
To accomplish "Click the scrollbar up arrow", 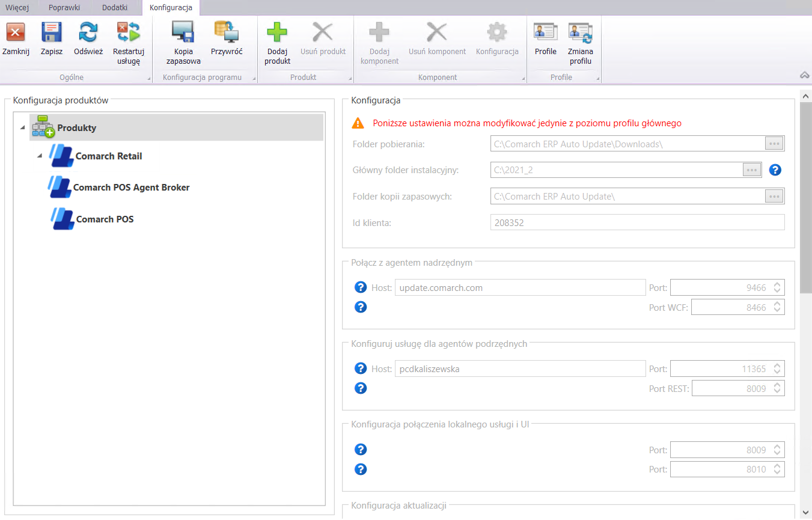I will (x=806, y=96).
